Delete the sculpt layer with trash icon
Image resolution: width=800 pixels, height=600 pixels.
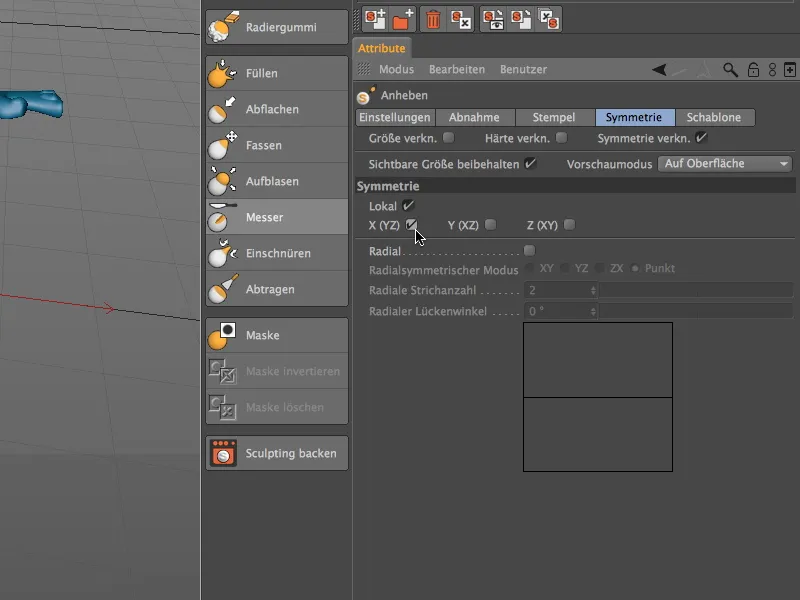(x=433, y=19)
